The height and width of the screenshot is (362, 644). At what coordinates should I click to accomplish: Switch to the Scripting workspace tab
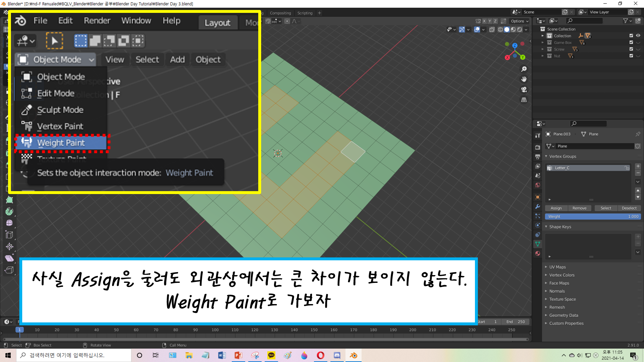pos(305,13)
